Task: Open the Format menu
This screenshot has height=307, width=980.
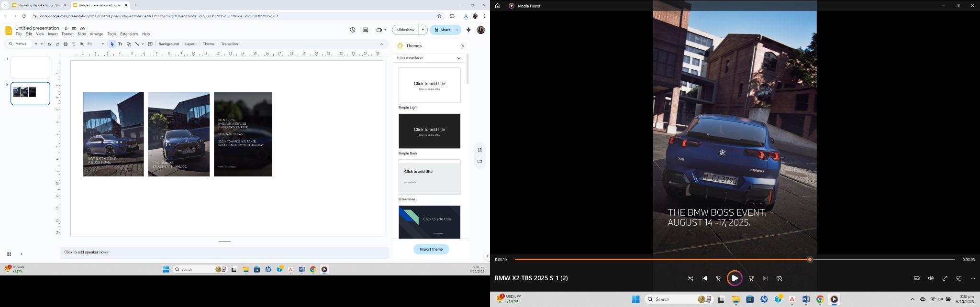Action: [67, 34]
